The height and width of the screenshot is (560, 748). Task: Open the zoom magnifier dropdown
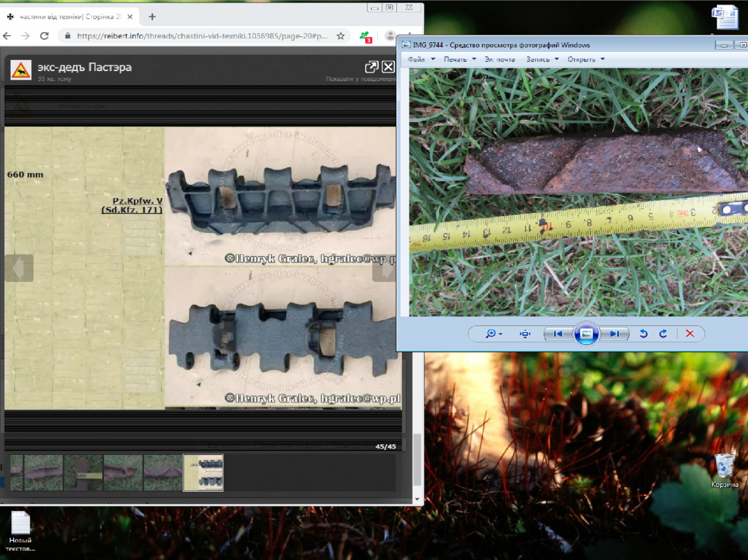click(x=494, y=334)
